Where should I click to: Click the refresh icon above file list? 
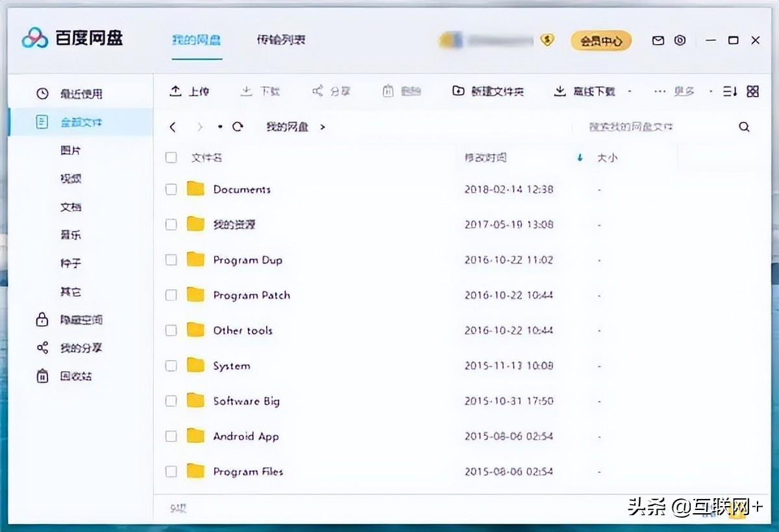pyautogui.click(x=238, y=127)
